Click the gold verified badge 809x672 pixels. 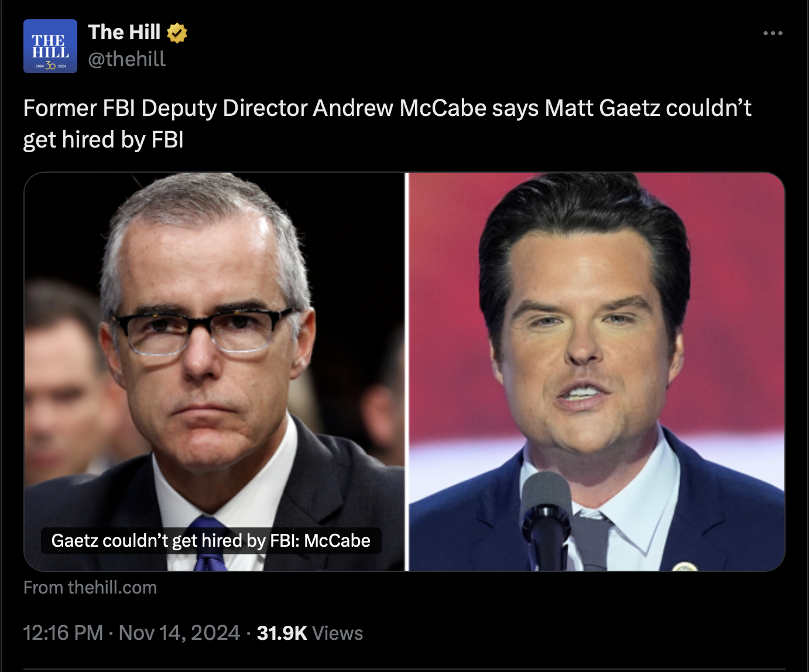click(177, 33)
